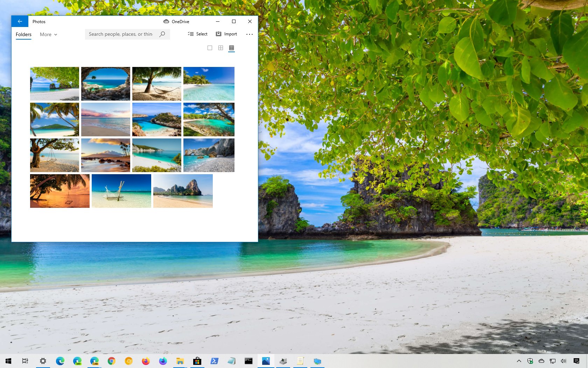The width and height of the screenshot is (588, 368).
Task: Switch to single-column view layout
Action: tap(210, 48)
